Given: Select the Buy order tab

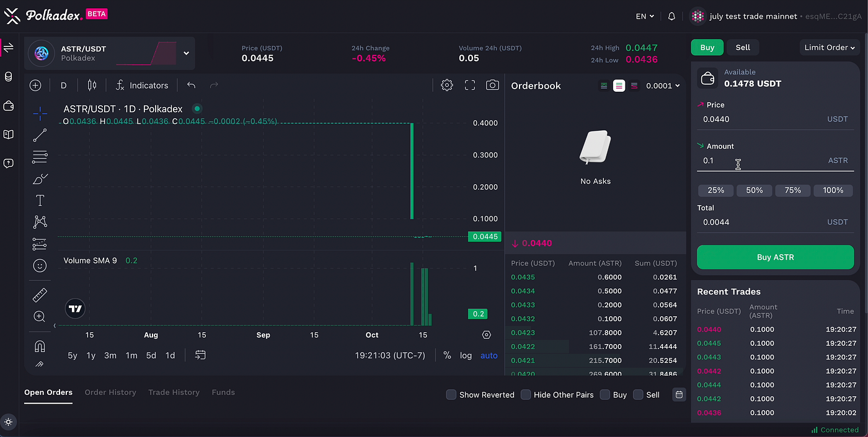Looking at the screenshot, I should click(707, 47).
